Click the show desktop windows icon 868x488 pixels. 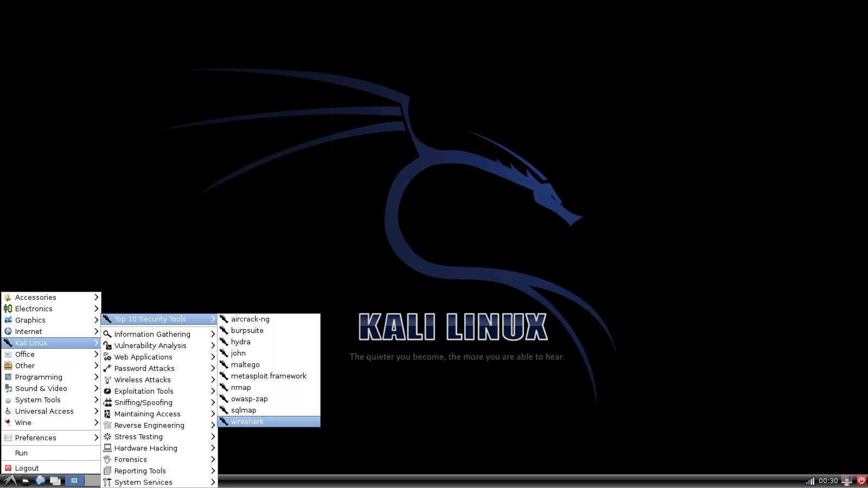pyautogui.click(x=55, y=480)
